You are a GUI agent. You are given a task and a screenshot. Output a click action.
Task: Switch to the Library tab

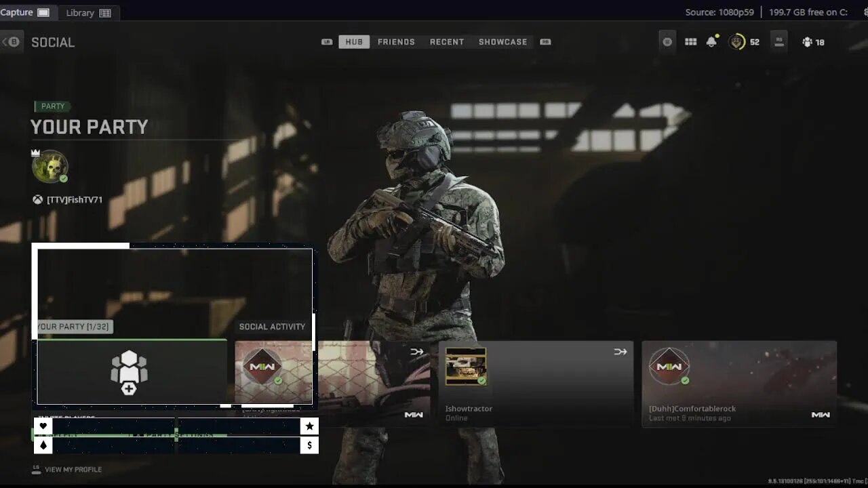88,13
